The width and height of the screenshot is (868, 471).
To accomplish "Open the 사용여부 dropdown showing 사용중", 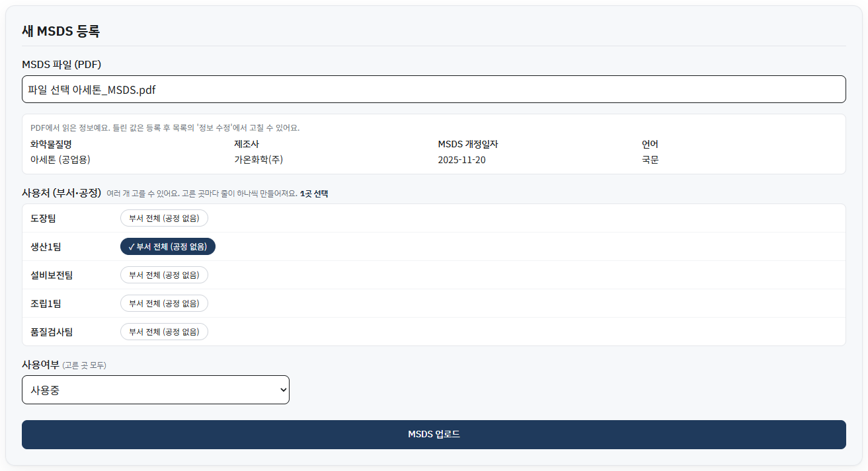I will point(155,390).
